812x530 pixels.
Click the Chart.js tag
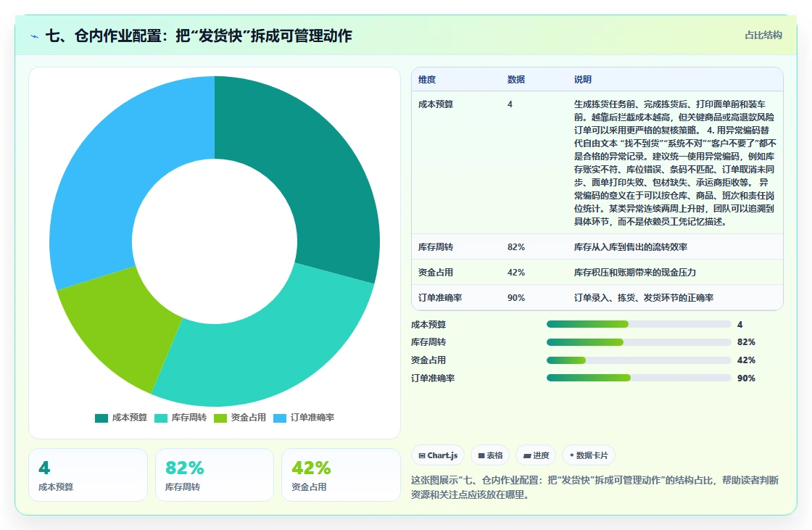click(438, 455)
